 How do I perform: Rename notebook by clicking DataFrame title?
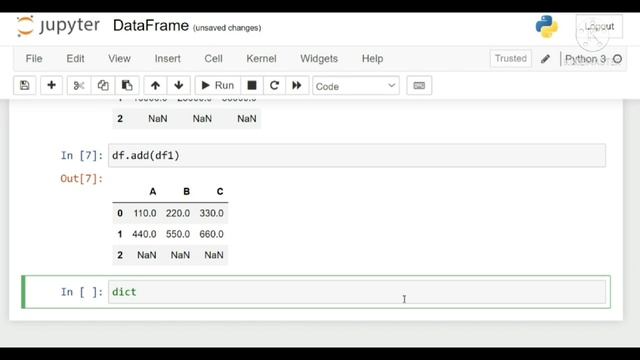(151, 26)
